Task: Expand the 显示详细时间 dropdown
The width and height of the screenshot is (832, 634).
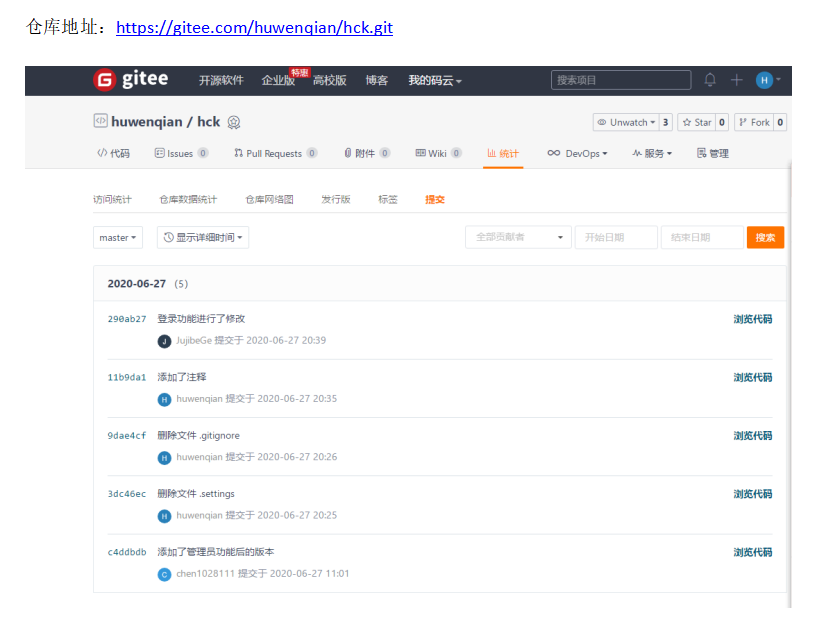Action: pos(204,238)
